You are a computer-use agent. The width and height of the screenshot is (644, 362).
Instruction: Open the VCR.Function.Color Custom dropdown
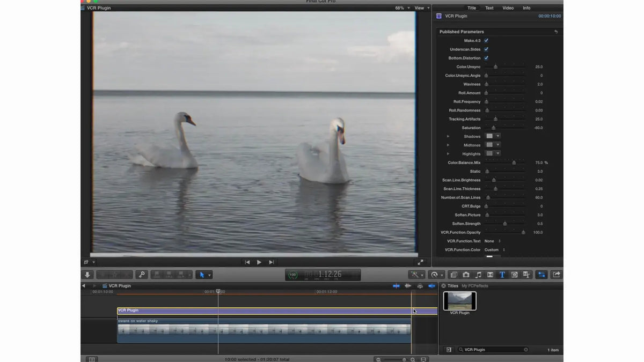495,250
